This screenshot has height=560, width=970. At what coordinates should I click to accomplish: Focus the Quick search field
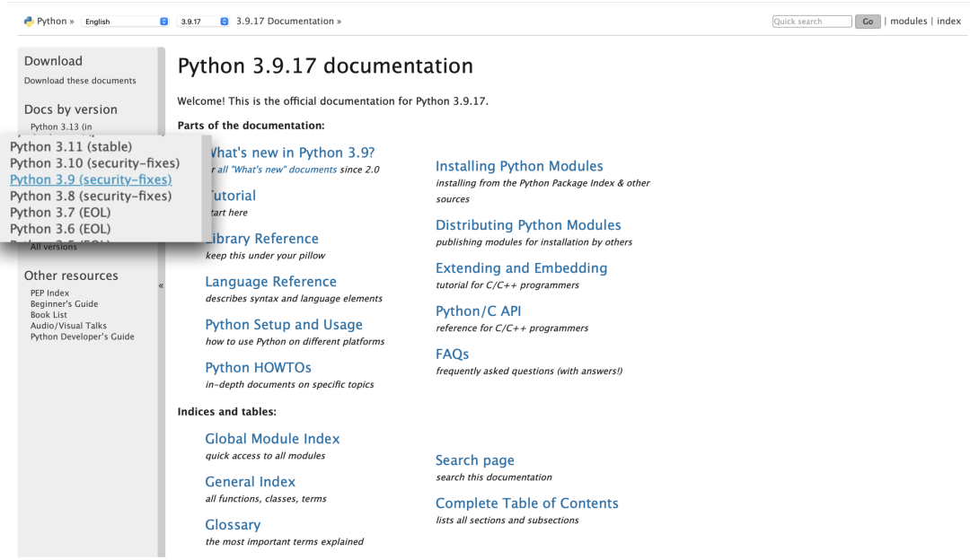(x=812, y=21)
